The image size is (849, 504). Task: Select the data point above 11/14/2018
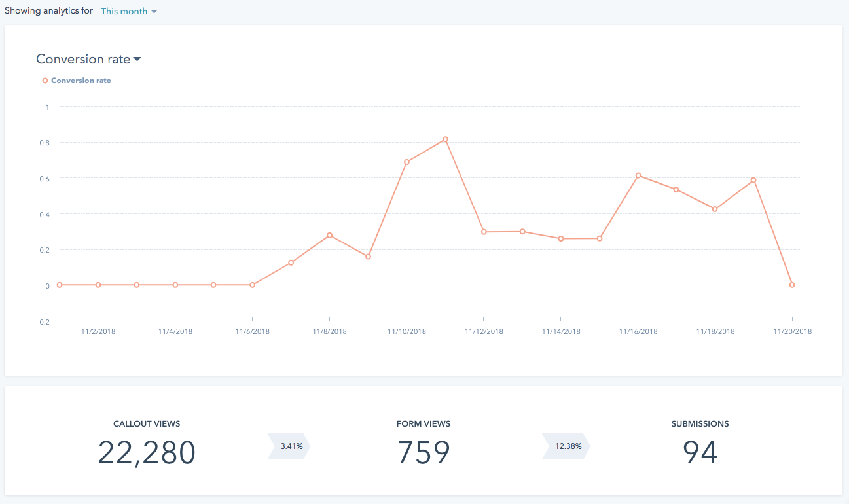click(561, 239)
